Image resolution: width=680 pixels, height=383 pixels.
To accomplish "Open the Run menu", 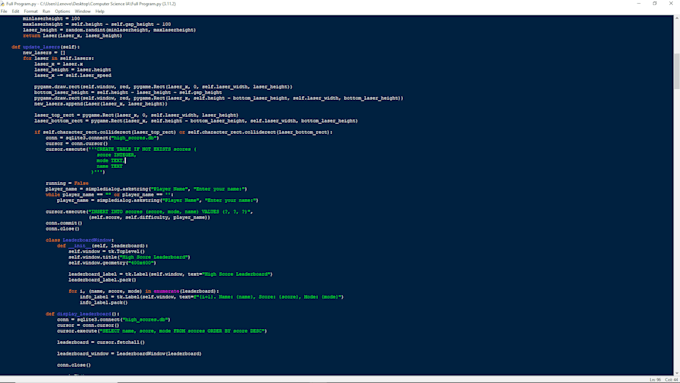I will 46,11.
